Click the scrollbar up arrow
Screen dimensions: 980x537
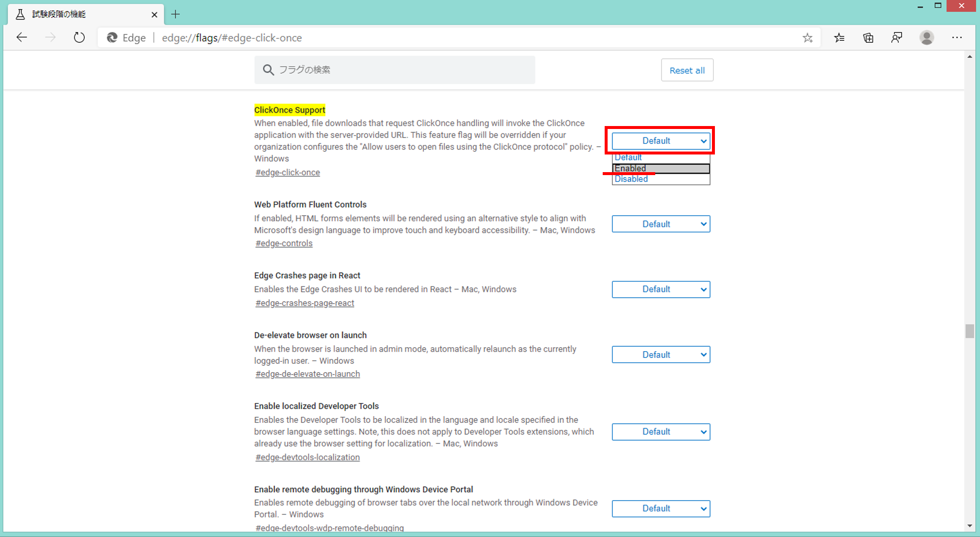[970, 57]
